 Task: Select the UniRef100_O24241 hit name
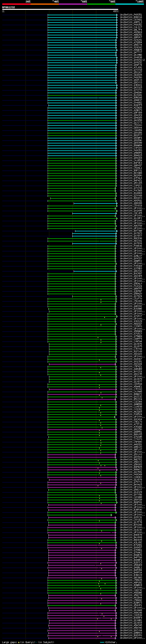pyautogui.click(x=131, y=40)
